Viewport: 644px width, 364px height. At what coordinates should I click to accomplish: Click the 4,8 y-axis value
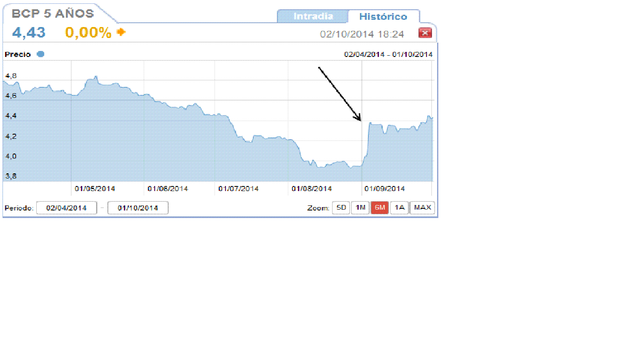pos(11,76)
